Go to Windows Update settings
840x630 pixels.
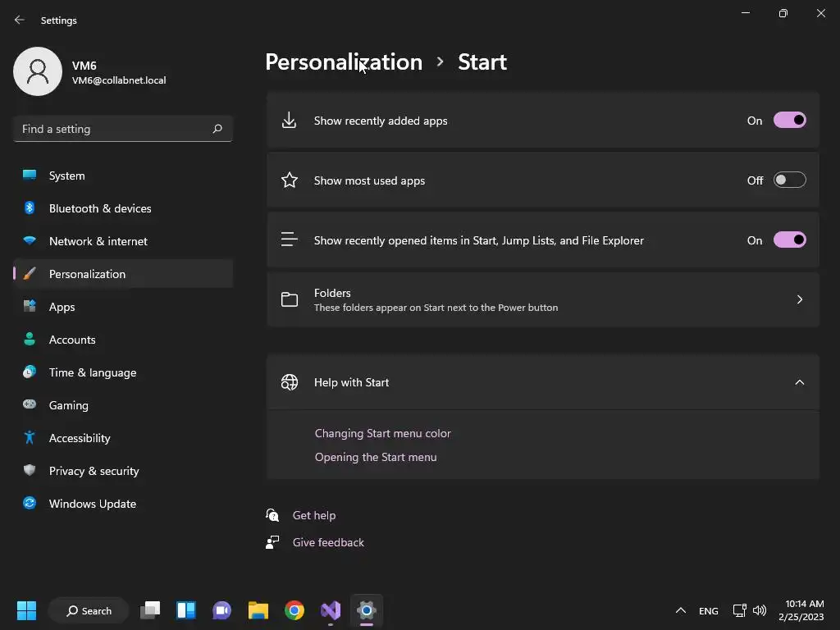92,504
